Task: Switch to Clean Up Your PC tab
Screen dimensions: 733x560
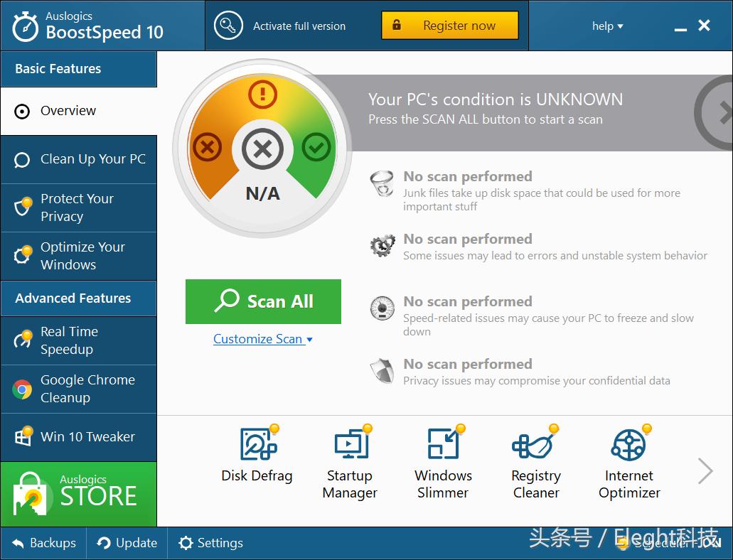Action: (x=78, y=159)
